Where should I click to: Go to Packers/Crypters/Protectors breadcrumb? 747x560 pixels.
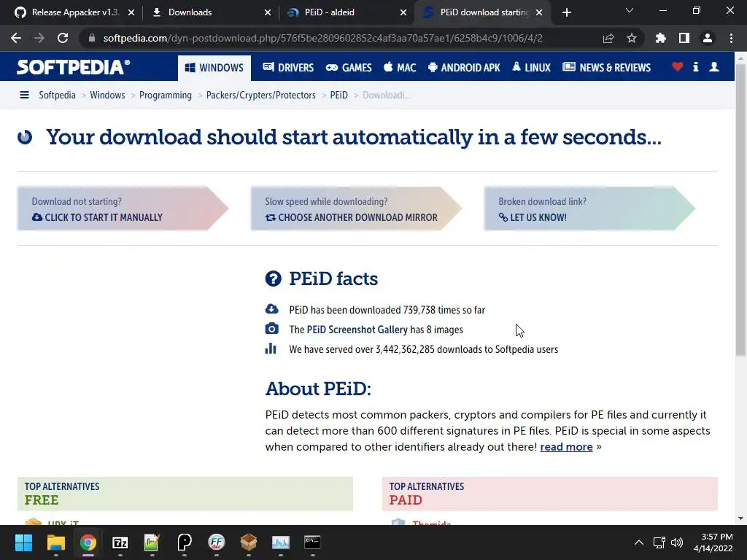261,95
